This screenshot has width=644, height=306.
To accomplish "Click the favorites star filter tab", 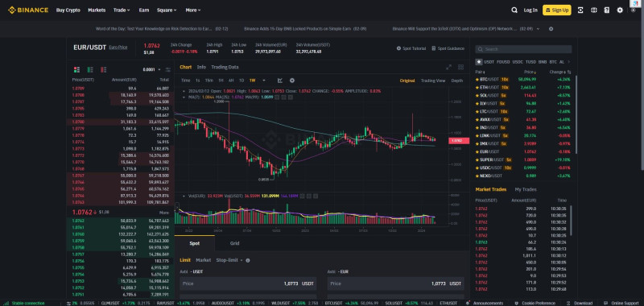I will pos(479,62).
